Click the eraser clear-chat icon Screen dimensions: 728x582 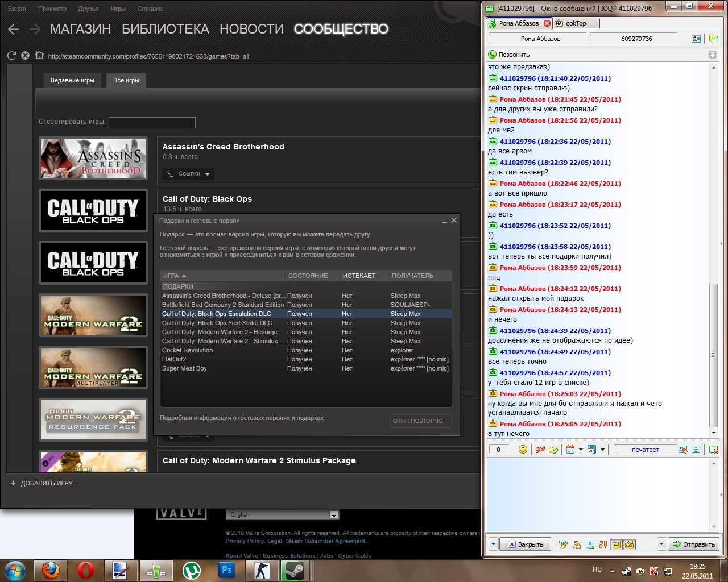coord(683,450)
